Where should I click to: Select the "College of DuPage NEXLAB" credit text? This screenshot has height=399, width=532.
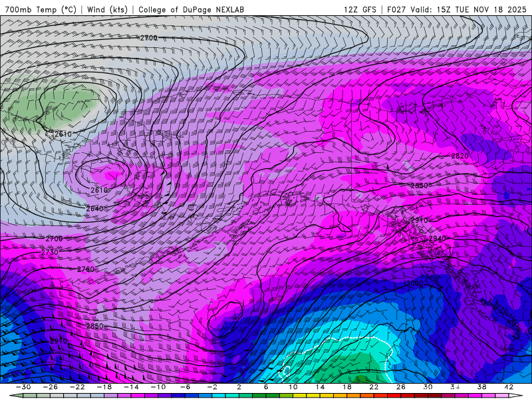191,9
